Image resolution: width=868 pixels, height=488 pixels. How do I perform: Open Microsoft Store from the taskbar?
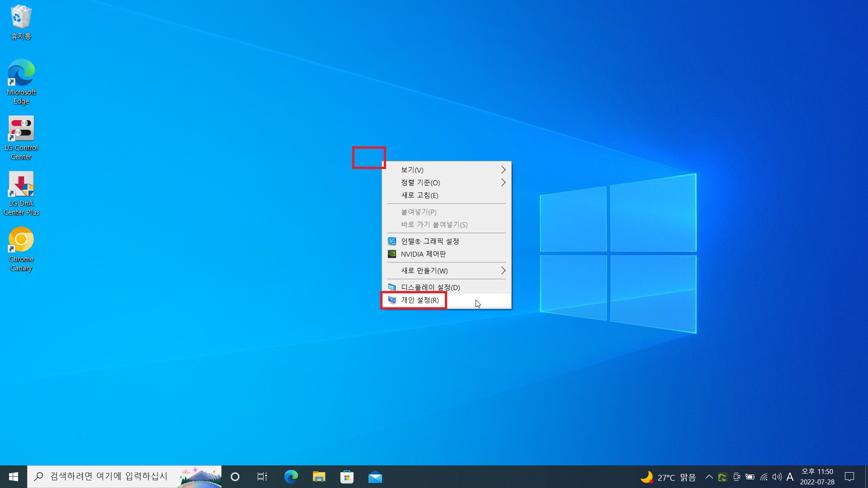347,477
